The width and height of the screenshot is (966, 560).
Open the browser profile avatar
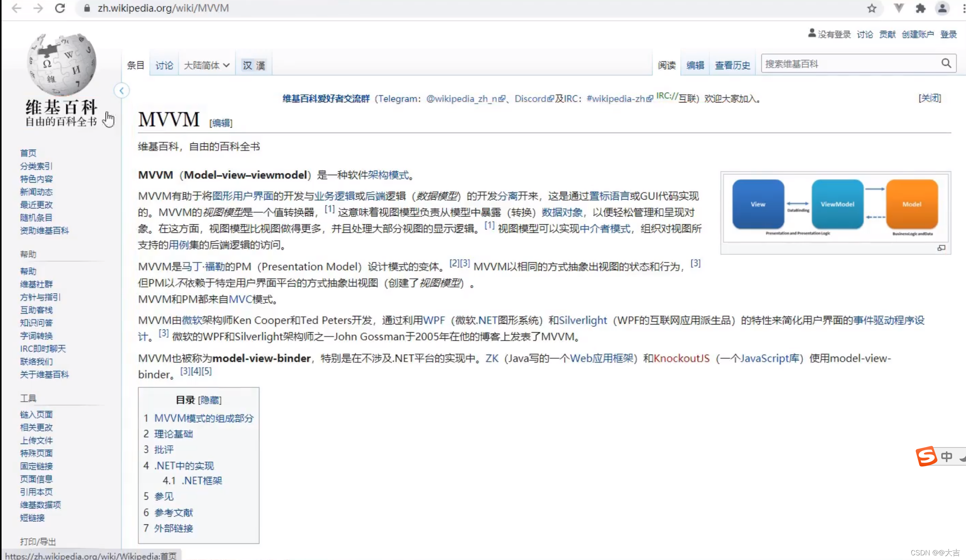(942, 8)
